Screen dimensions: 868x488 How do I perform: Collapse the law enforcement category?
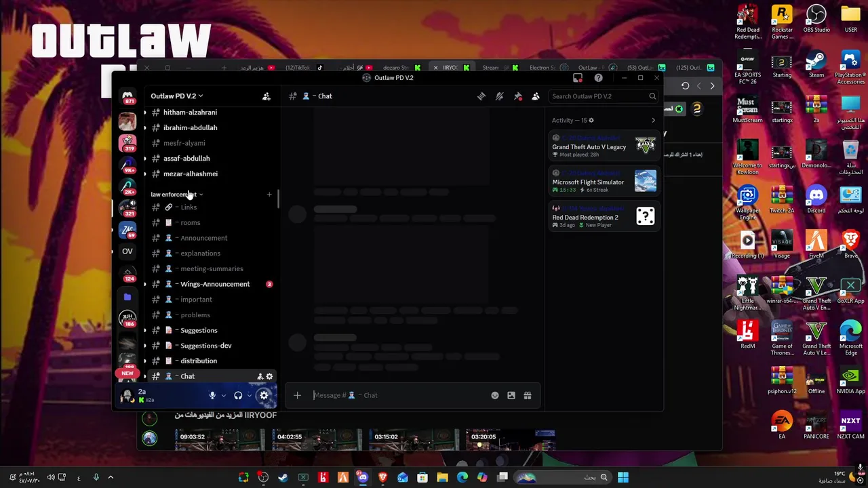click(176, 195)
